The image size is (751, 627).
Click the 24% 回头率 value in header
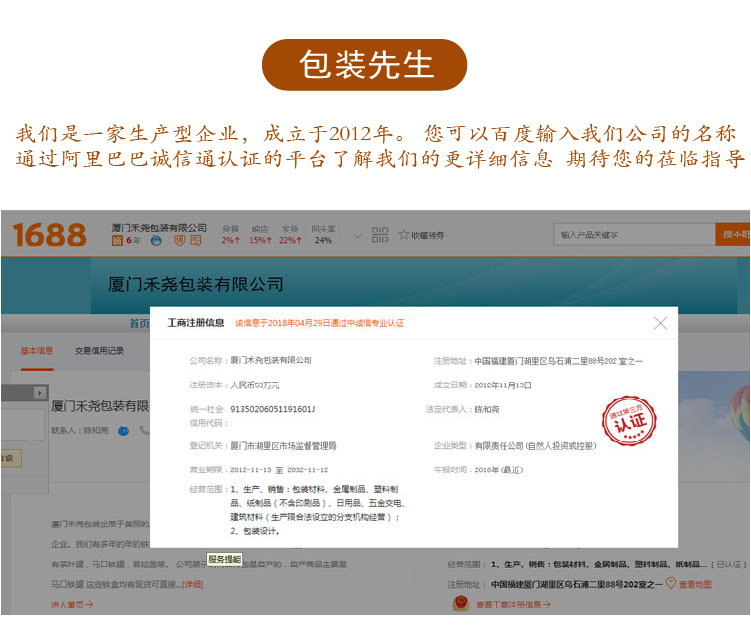click(323, 240)
